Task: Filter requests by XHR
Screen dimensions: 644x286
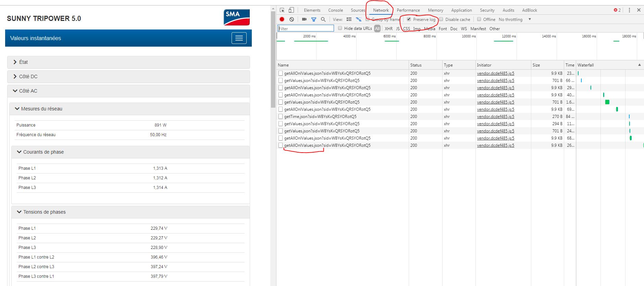Action: [388, 29]
